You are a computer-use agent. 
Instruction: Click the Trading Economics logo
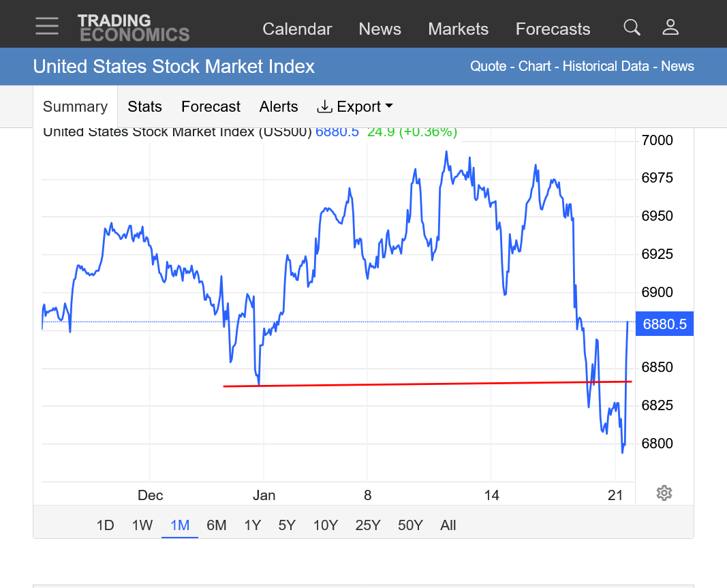pyautogui.click(x=134, y=28)
